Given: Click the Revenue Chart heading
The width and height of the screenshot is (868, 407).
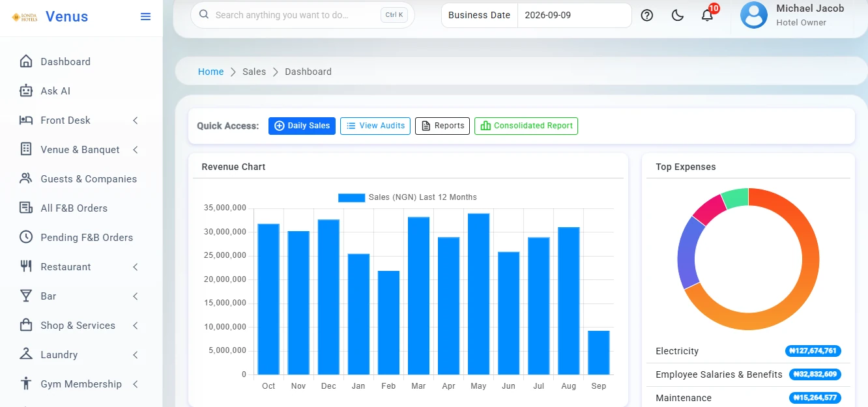Looking at the screenshot, I should pos(233,167).
